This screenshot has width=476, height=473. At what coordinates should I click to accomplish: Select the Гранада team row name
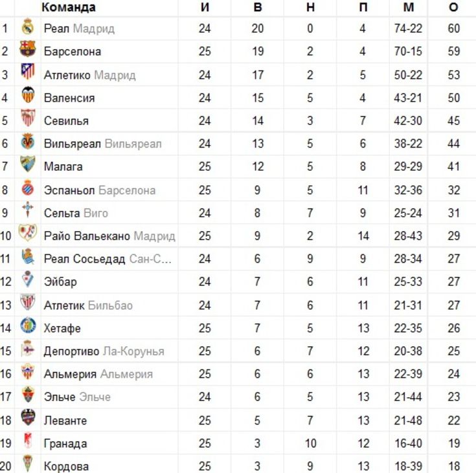pos(65,444)
